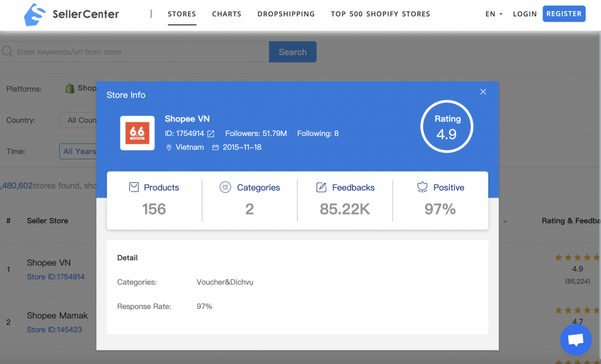
Task: Click the Categories list icon
Action: tap(225, 187)
